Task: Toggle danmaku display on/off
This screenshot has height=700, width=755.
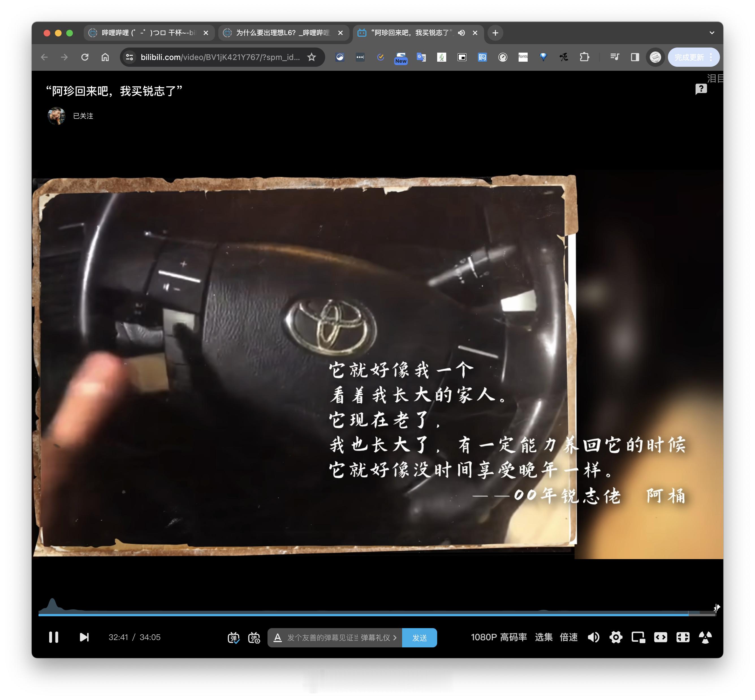Action: [x=233, y=637]
